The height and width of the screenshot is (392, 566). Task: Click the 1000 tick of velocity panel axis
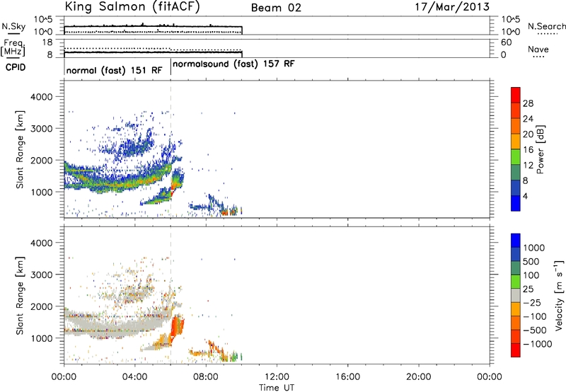(x=42, y=338)
